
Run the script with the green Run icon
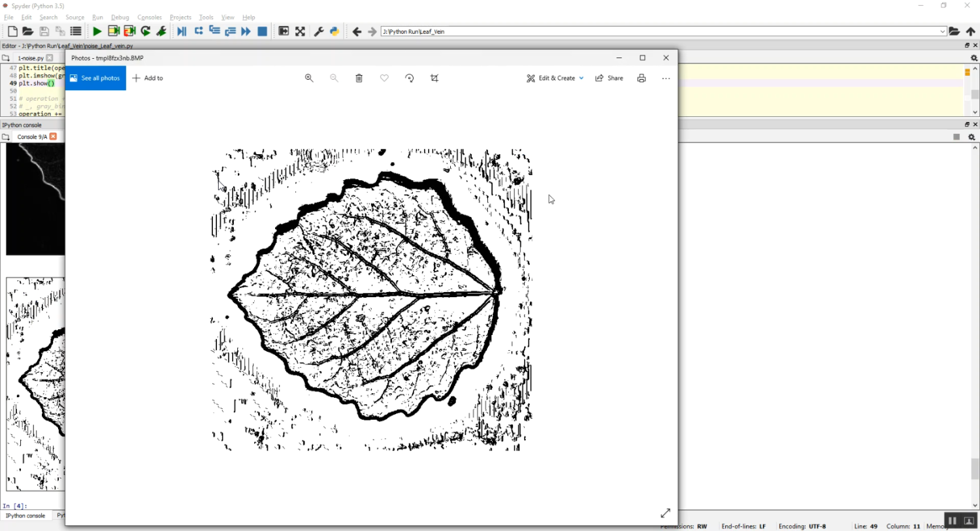(x=97, y=31)
